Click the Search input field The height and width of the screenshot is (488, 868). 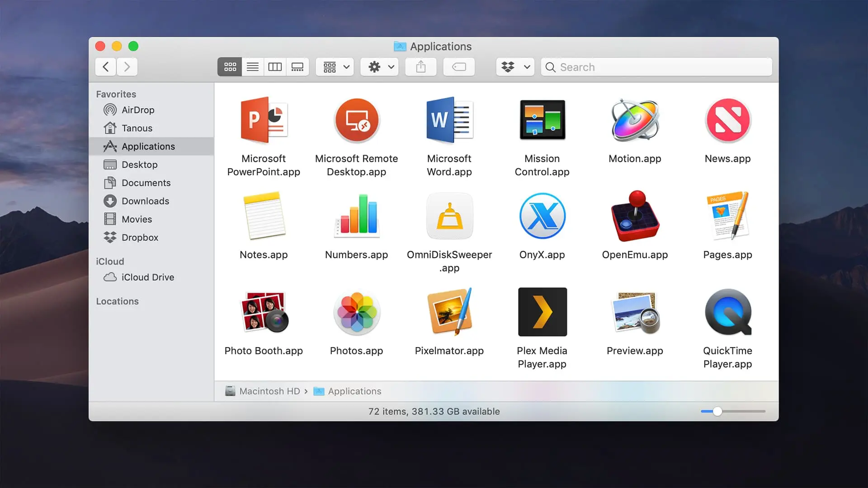click(656, 67)
